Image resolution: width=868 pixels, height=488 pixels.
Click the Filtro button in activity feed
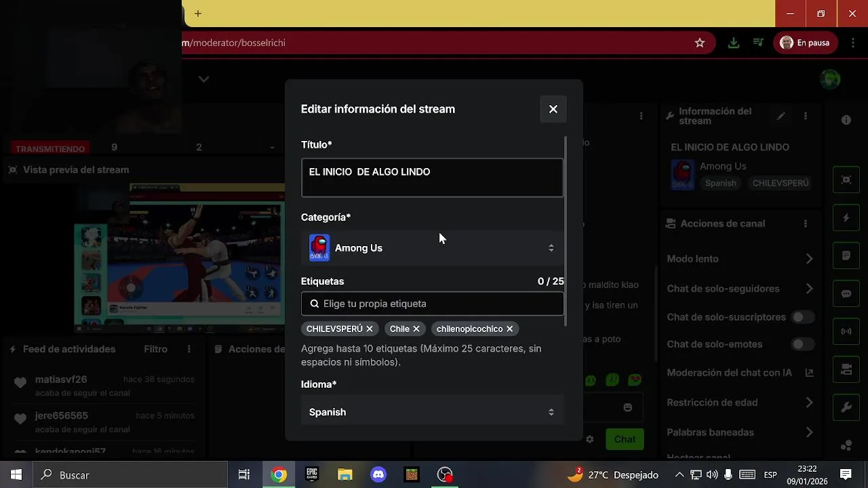[155, 349]
